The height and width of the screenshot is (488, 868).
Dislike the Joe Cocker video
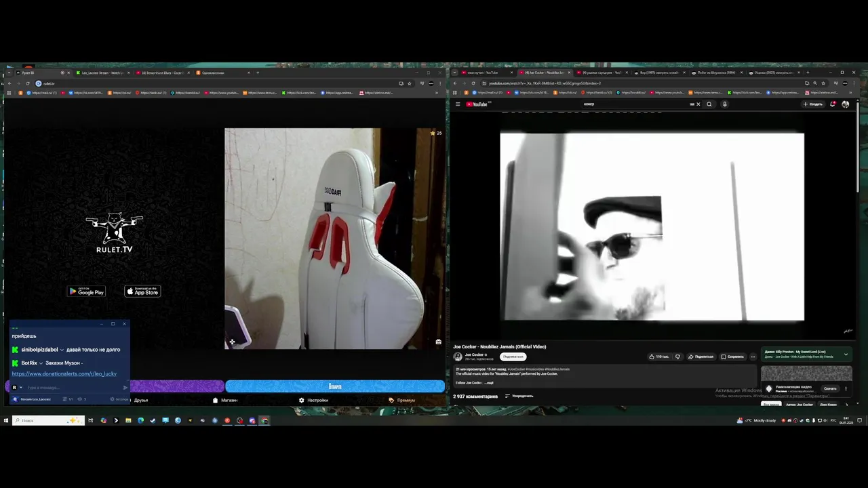(x=677, y=357)
